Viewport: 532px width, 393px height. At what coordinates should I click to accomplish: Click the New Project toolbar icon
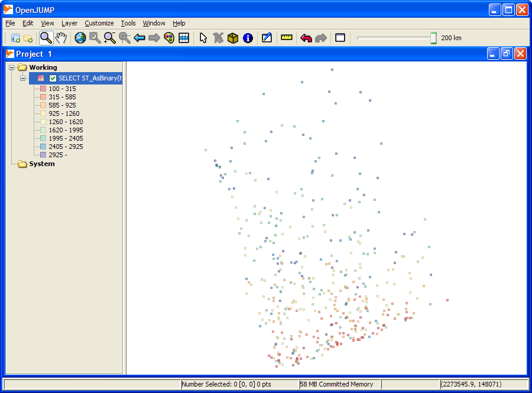15,38
